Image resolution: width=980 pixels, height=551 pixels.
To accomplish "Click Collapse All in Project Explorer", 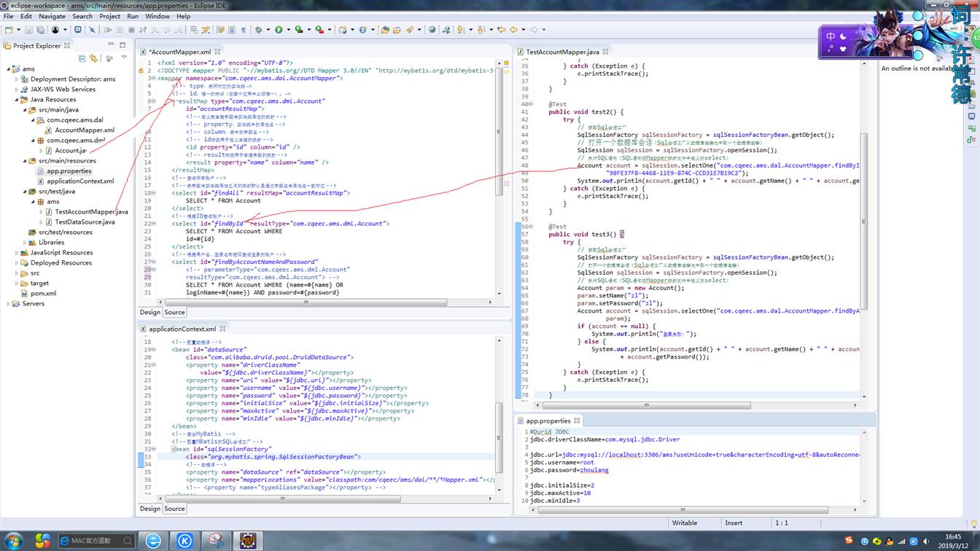I will point(82,58).
